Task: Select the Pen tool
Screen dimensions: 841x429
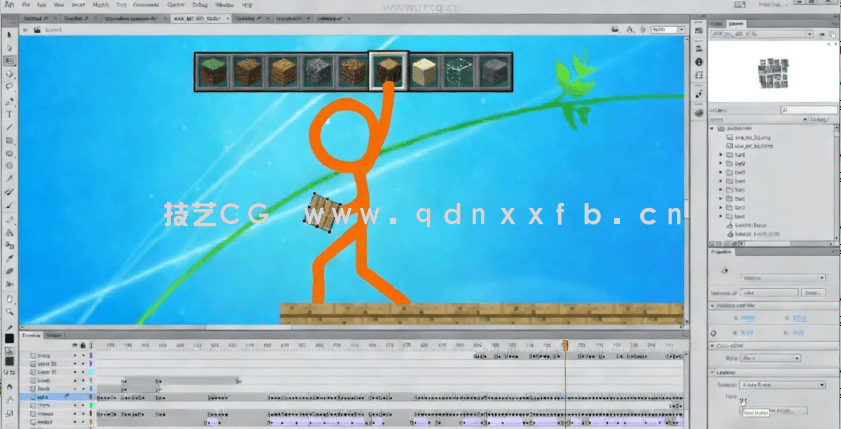Action: 9,101
